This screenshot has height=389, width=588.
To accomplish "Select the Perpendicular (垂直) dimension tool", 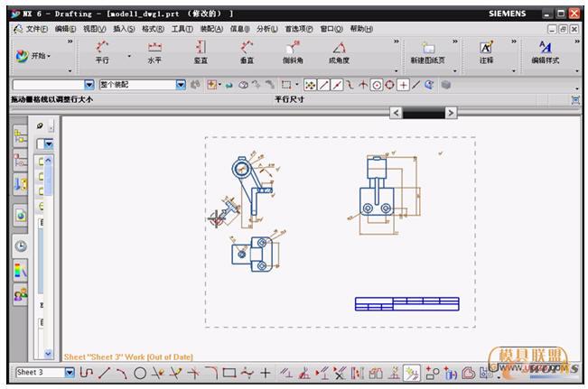I will click(247, 51).
